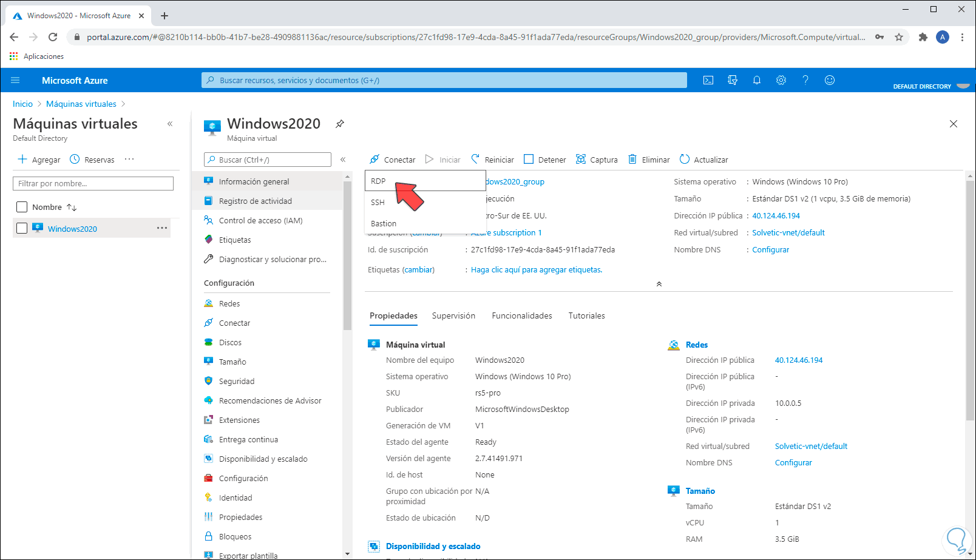Click the disabled Iniciar button
The height and width of the screenshot is (560, 976).
[443, 160]
